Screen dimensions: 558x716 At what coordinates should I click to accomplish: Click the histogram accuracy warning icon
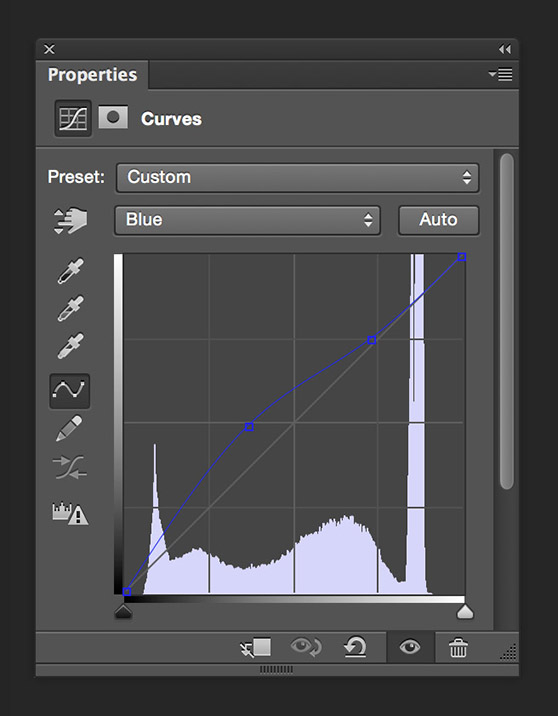click(70, 513)
